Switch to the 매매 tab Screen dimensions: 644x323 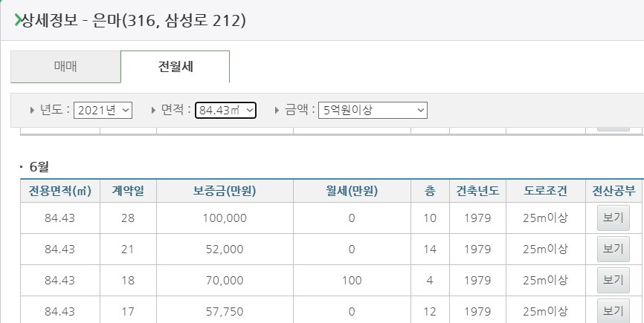[65, 67]
